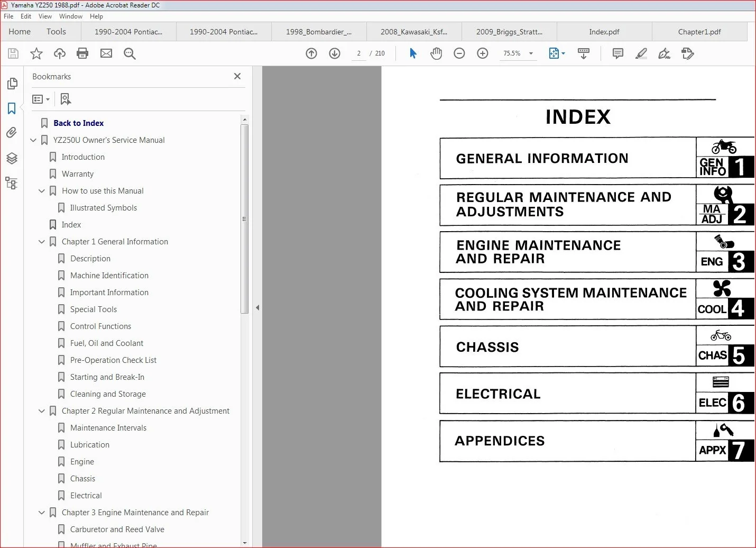Open the Help menu

pyautogui.click(x=96, y=16)
